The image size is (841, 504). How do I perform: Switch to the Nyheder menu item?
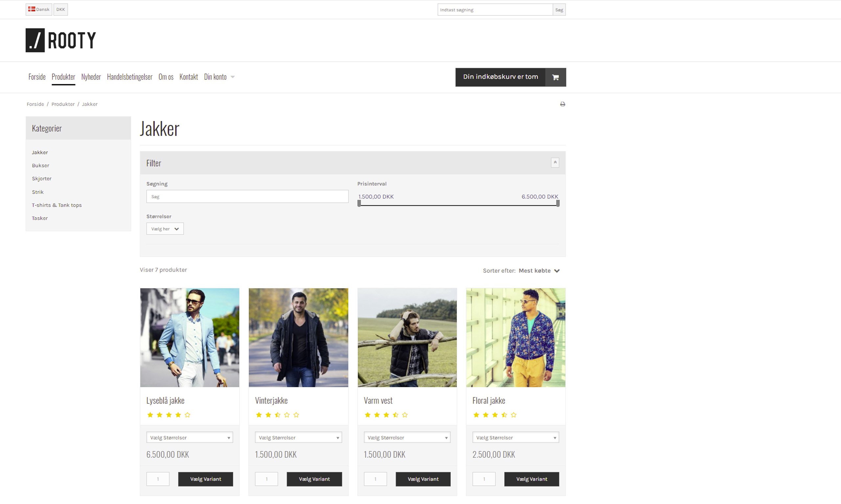[x=91, y=77]
